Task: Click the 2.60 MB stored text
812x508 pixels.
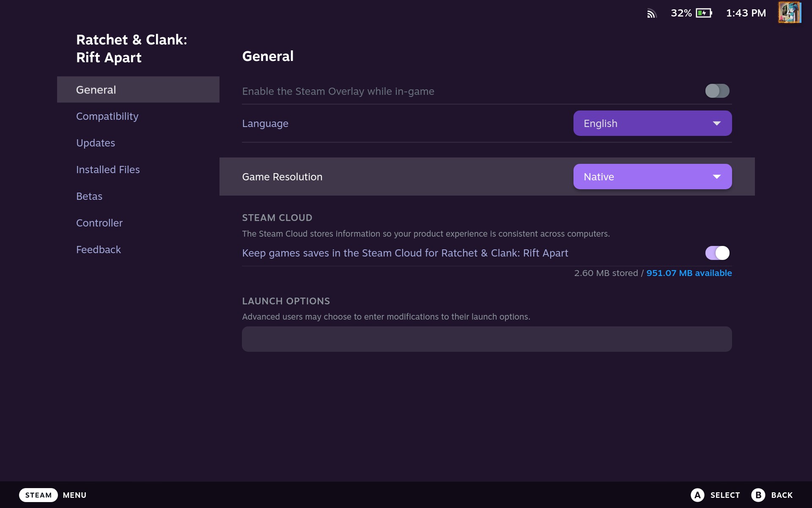Action: point(606,273)
